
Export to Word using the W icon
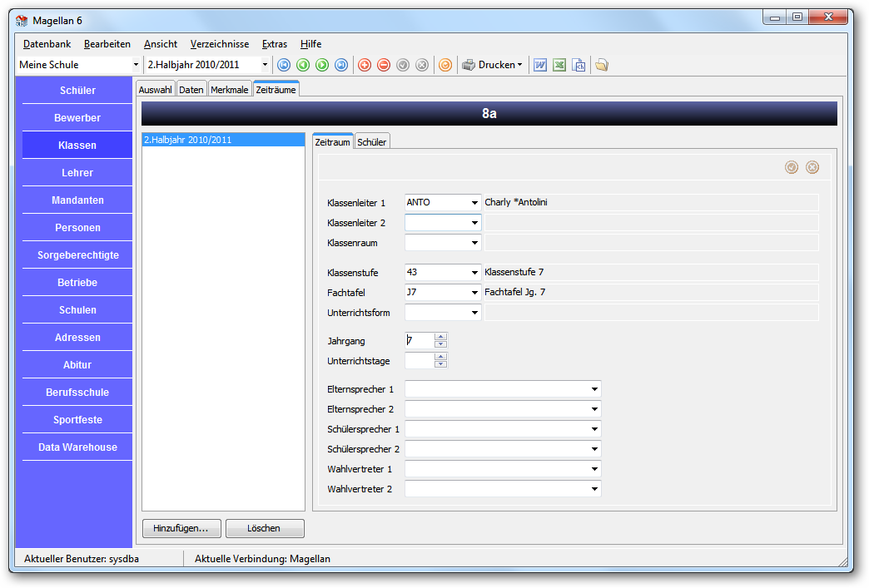point(540,65)
